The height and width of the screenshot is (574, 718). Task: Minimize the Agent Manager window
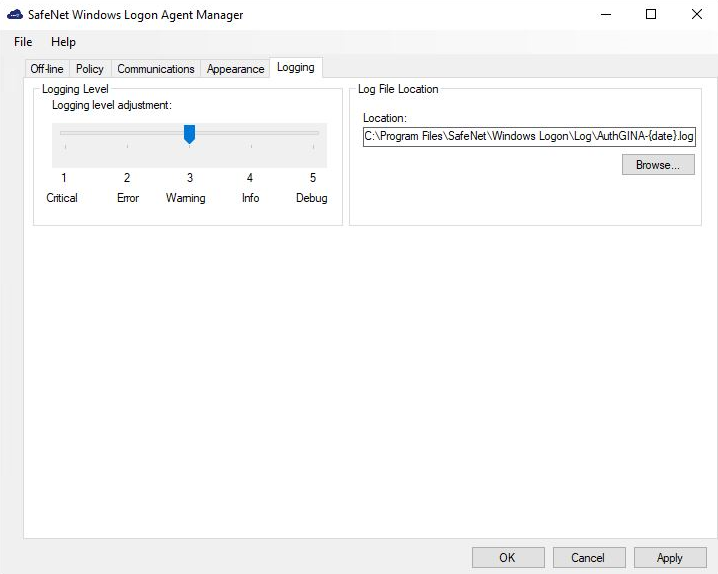coord(606,15)
